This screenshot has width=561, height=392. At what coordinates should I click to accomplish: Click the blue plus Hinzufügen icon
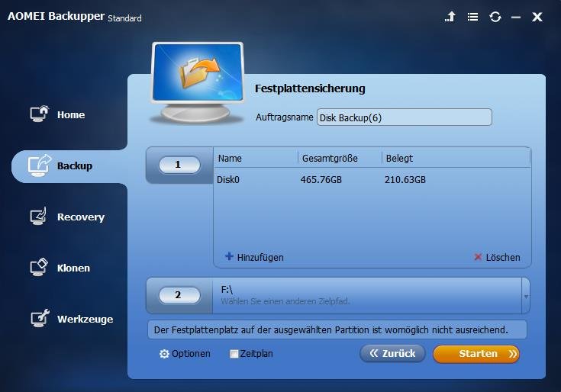click(229, 256)
